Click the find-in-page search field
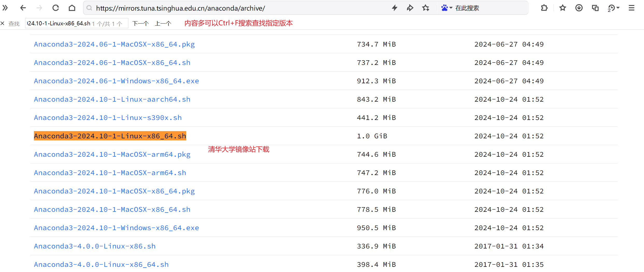 [77, 24]
